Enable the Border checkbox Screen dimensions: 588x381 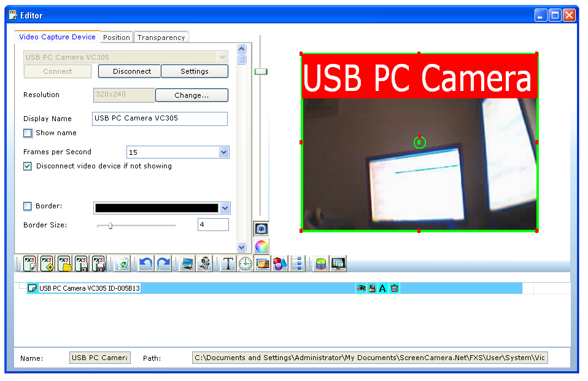(28, 206)
